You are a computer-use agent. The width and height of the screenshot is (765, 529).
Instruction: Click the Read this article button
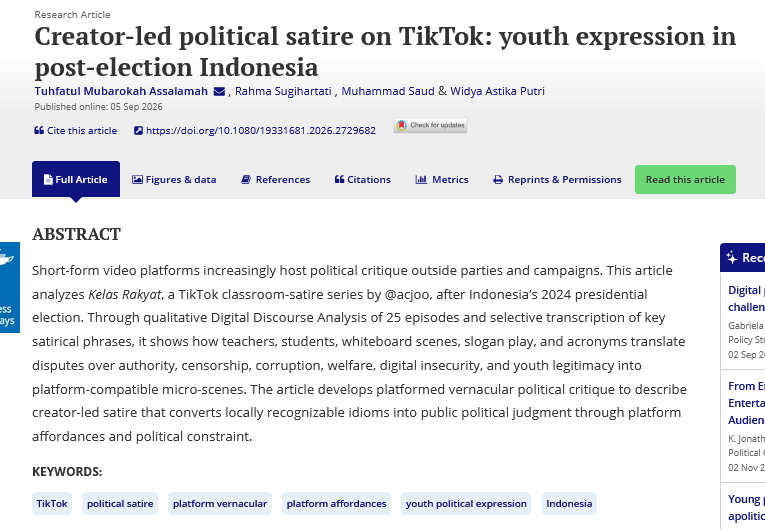685,180
